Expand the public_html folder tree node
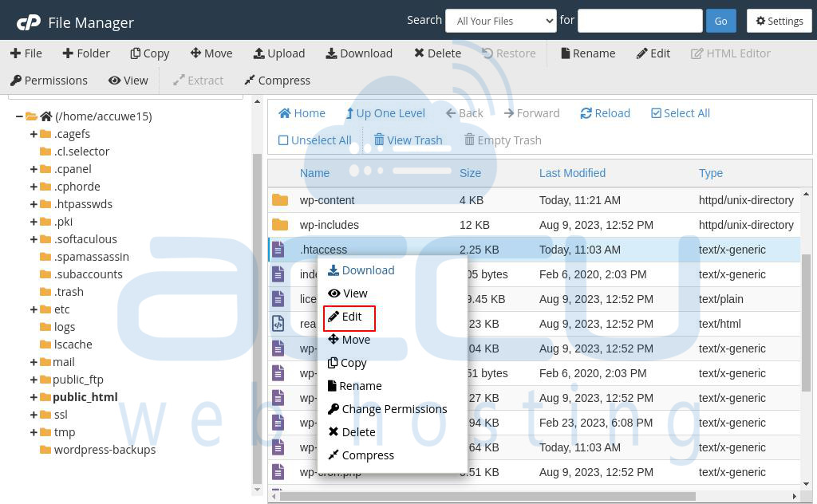The width and height of the screenshot is (817, 504). coord(34,397)
